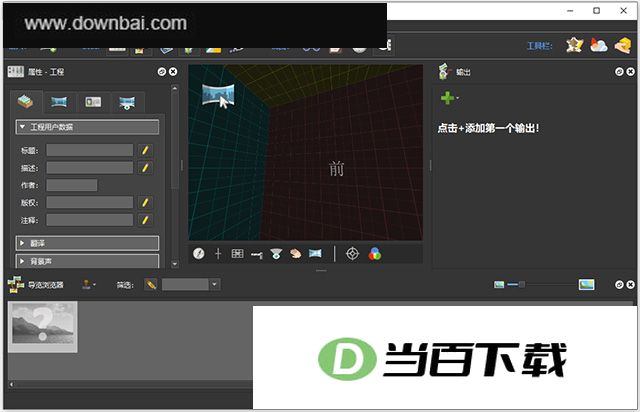640x412 pixels.
Task: Click the small thumbnail size icon
Action: coord(499,284)
